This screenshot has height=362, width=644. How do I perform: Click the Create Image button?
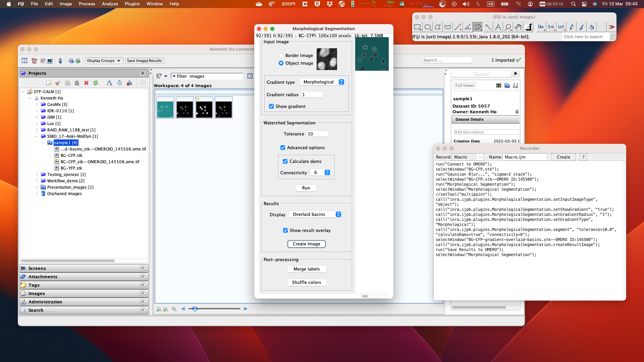coord(306,244)
